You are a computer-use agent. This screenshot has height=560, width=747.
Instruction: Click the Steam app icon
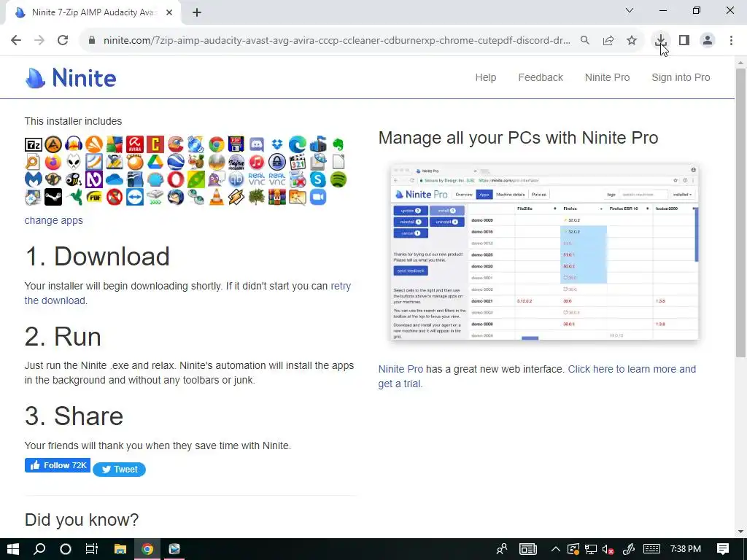(53, 197)
